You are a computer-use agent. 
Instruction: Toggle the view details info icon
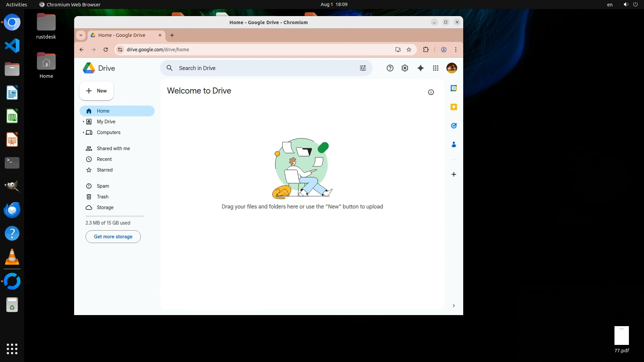431,92
